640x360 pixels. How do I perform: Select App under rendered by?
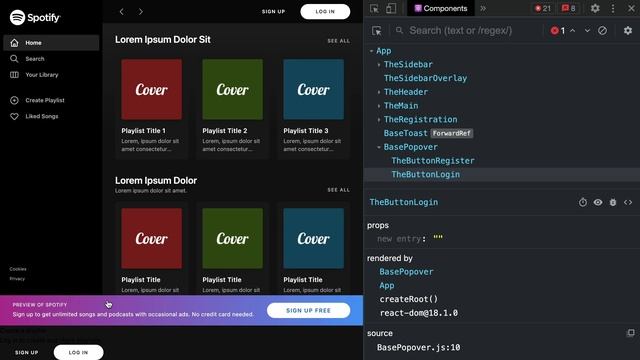387,286
